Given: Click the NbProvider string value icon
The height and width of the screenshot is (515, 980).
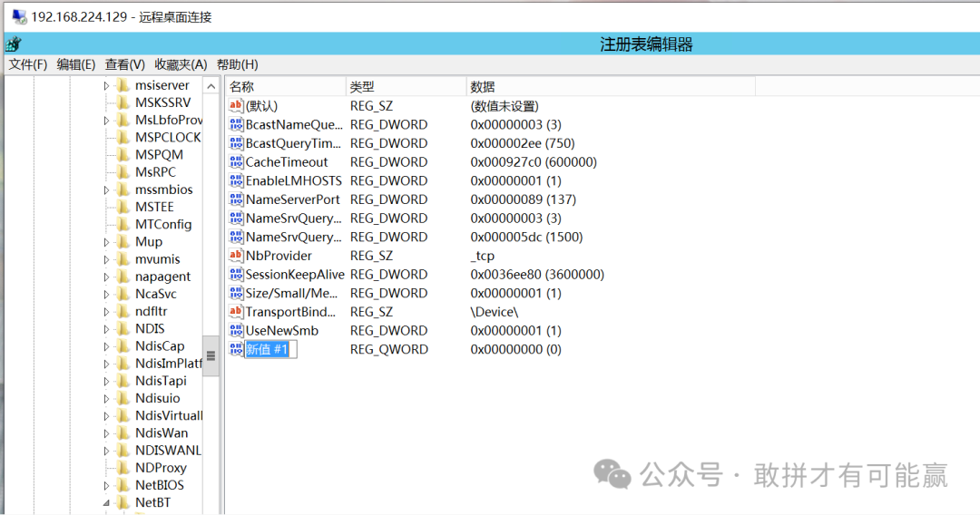Looking at the screenshot, I should (236, 256).
